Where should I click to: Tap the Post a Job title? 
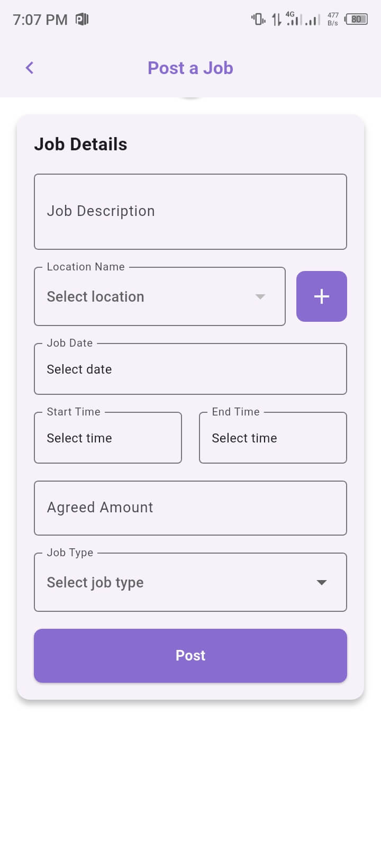(x=190, y=68)
